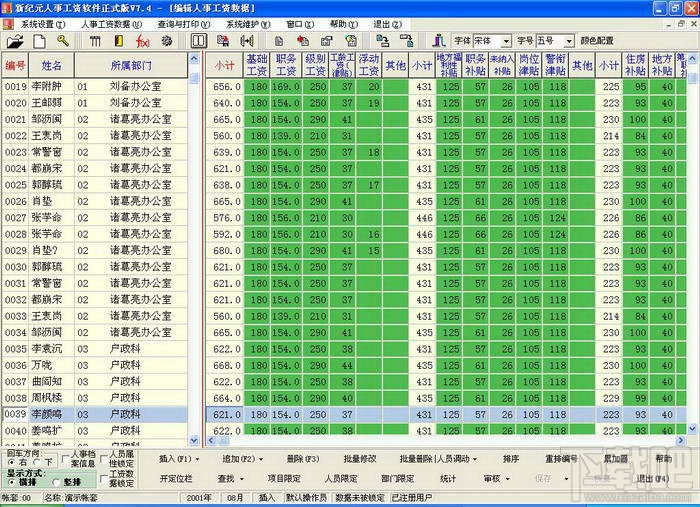Select 横排 display mode radio button

pos(12,482)
